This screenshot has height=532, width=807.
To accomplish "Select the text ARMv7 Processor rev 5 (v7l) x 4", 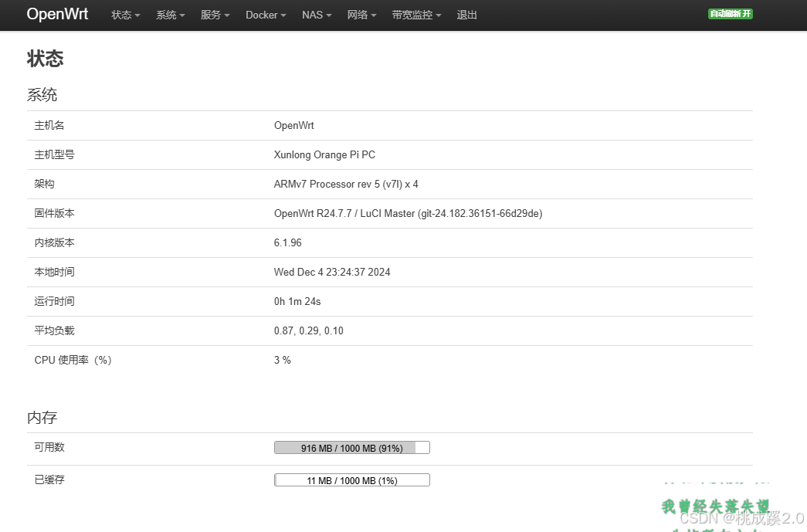I will tap(346, 185).
